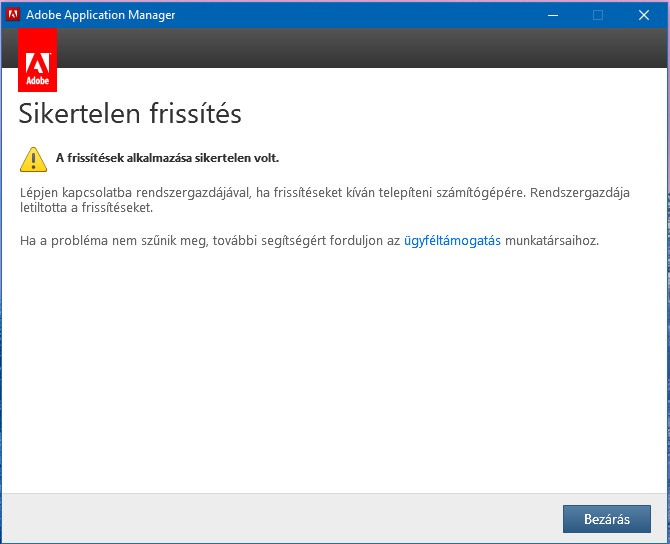This screenshot has width=670, height=544.
Task: Open the ügyféltámogatás support link
Action: coord(452,241)
